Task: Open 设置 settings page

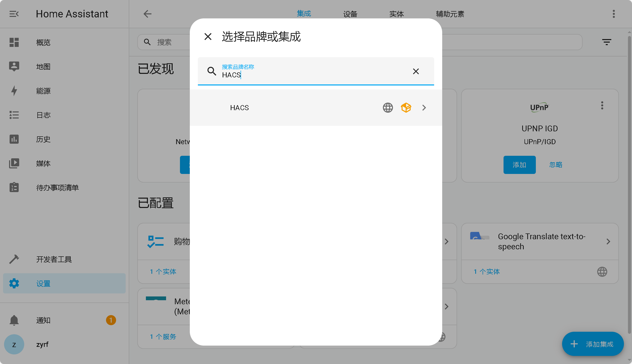Action: [64, 283]
